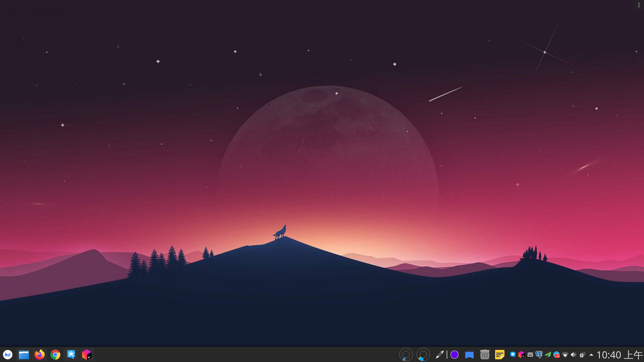Open the desktop options menu in the top-right corner

pos(639,5)
